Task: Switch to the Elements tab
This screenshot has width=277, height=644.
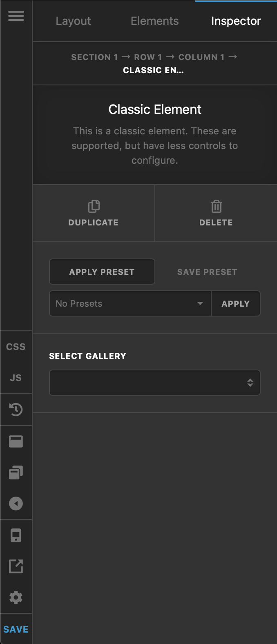Action: pyautogui.click(x=154, y=21)
